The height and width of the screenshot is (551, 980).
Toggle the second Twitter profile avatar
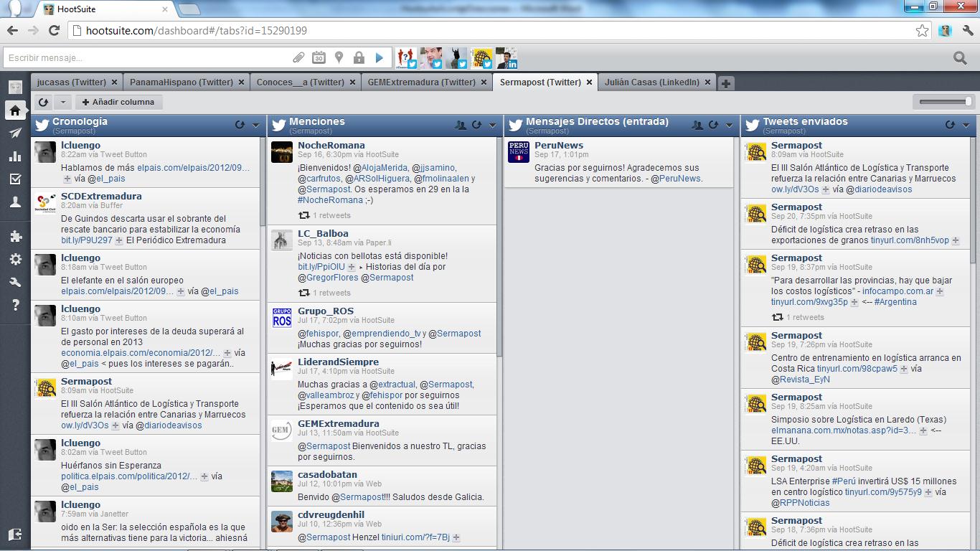(432, 58)
